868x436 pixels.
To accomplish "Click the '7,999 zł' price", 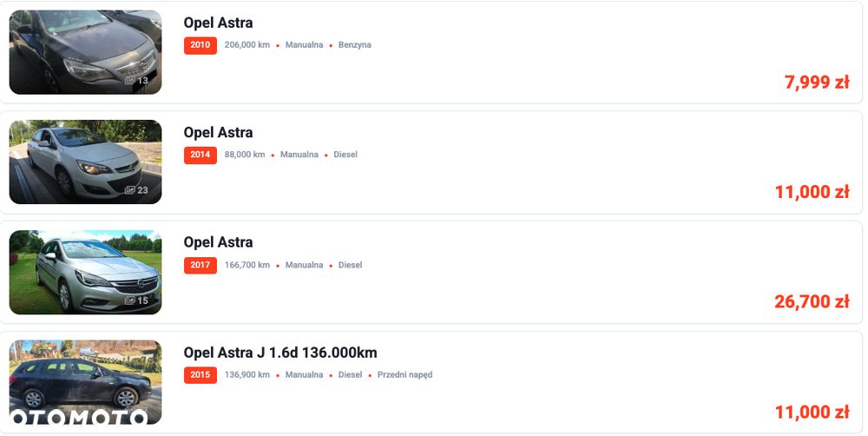I will click(817, 82).
